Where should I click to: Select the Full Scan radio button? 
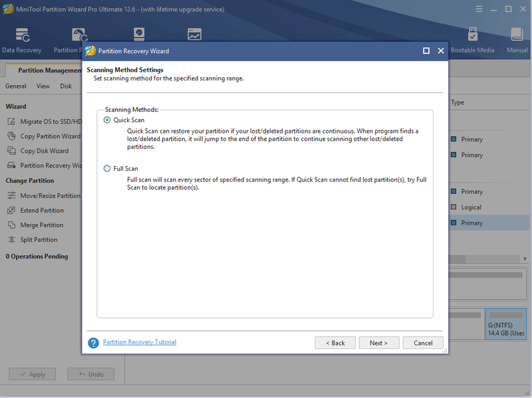(107, 169)
